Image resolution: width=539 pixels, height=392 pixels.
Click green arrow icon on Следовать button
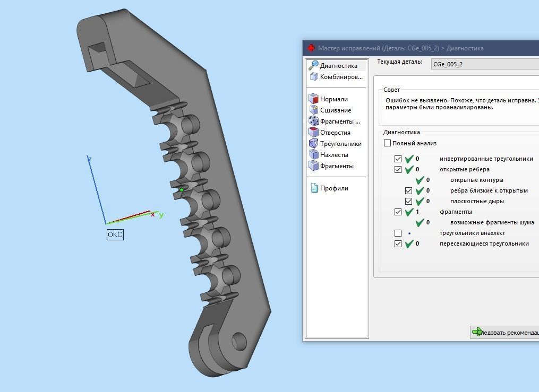[477, 332]
